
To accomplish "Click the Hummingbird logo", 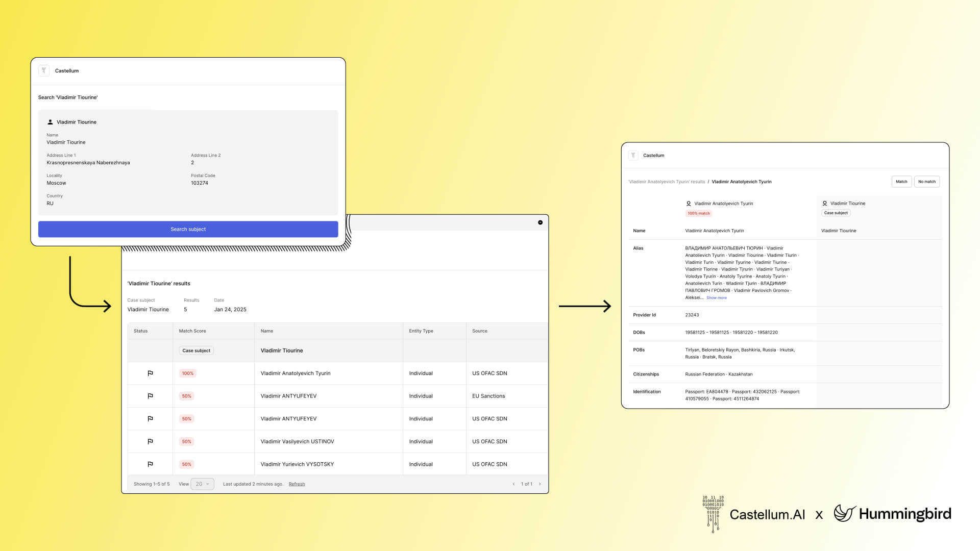I will (x=893, y=513).
